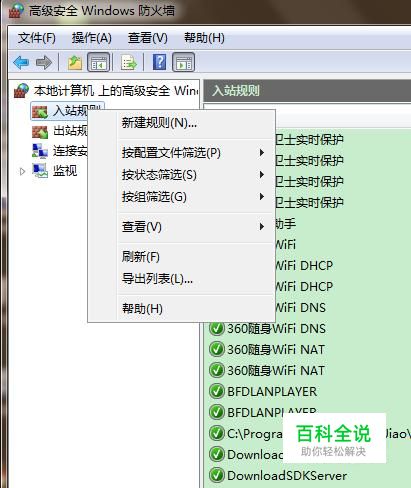The image size is (411, 488).
Task: Choose 帮助(H) in the context menu
Action: [x=181, y=308]
